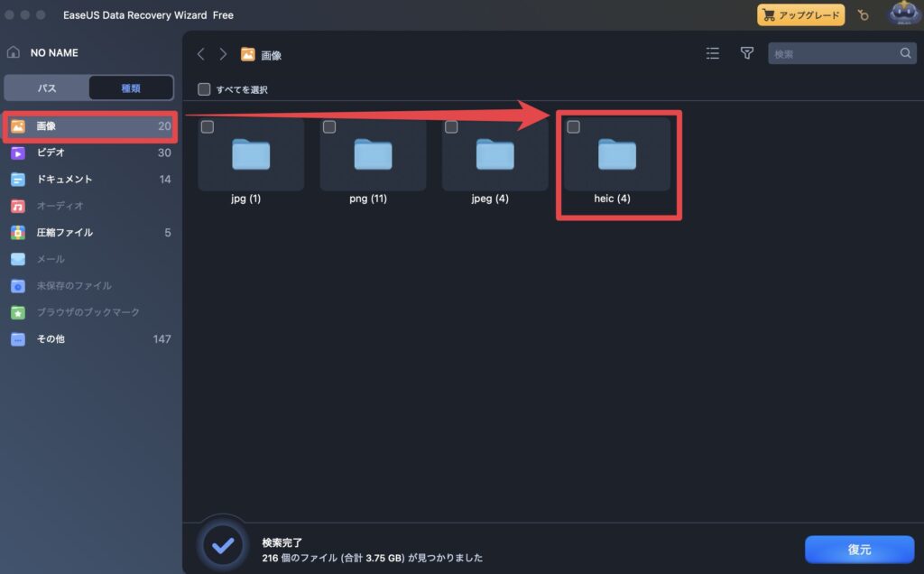Go back with the left chevron
Viewport: 924px width, 574px height.
[201, 54]
